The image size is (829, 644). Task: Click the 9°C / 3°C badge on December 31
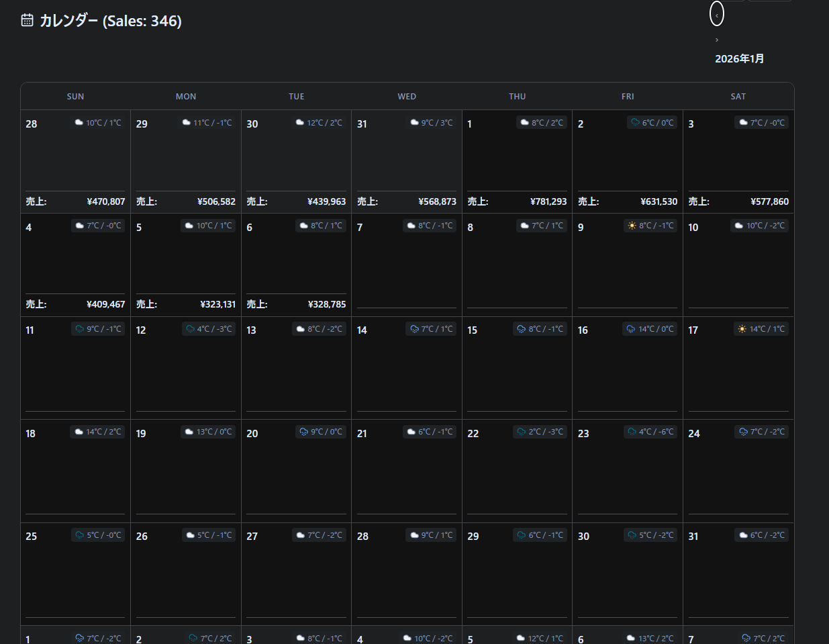[432, 122]
